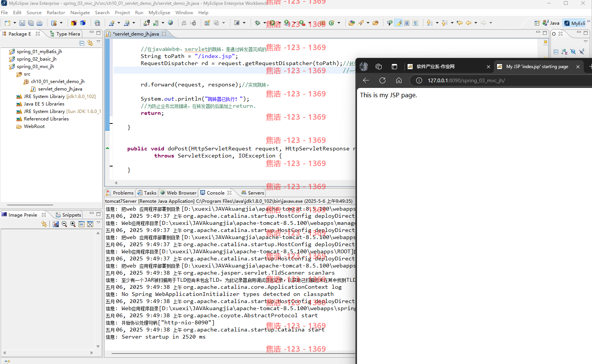Viewport: 592px width, 364px height.
Task: Click browser Home button
Action: point(399,80)
